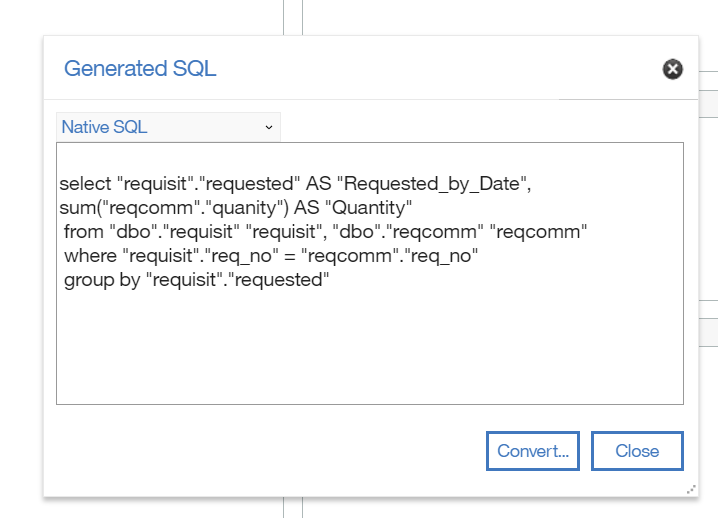
Task: Click the group by line of SQL
Action: point(196,280)
